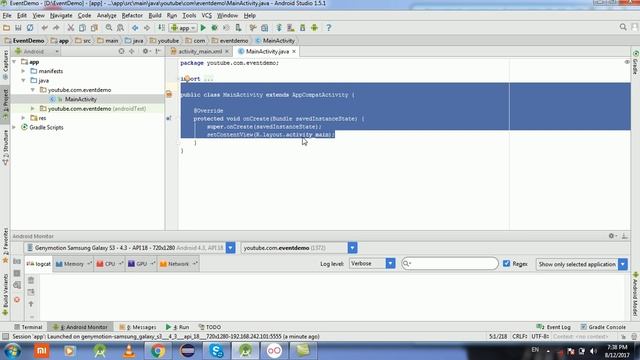Select the Network monitor tab
This screenshot has width=640, height=360.
coord(178,264)
